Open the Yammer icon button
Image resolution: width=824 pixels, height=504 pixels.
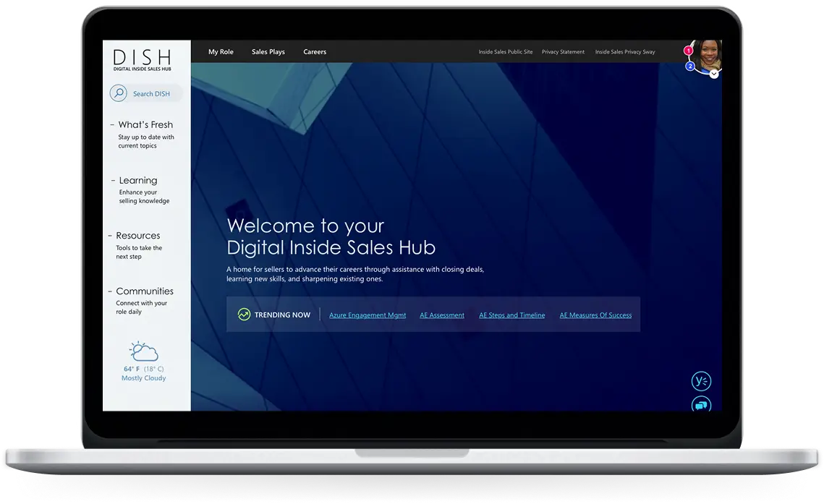tap(701, 381)
